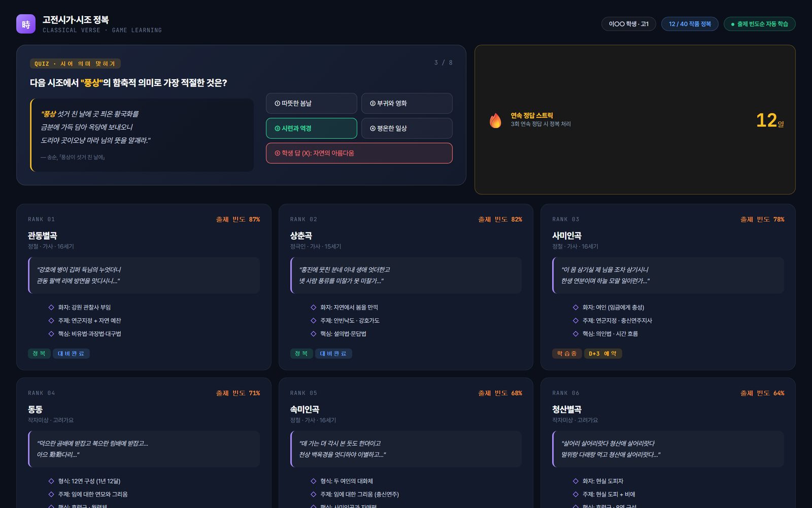Click the 時 app logo icon

pos(26,24)
